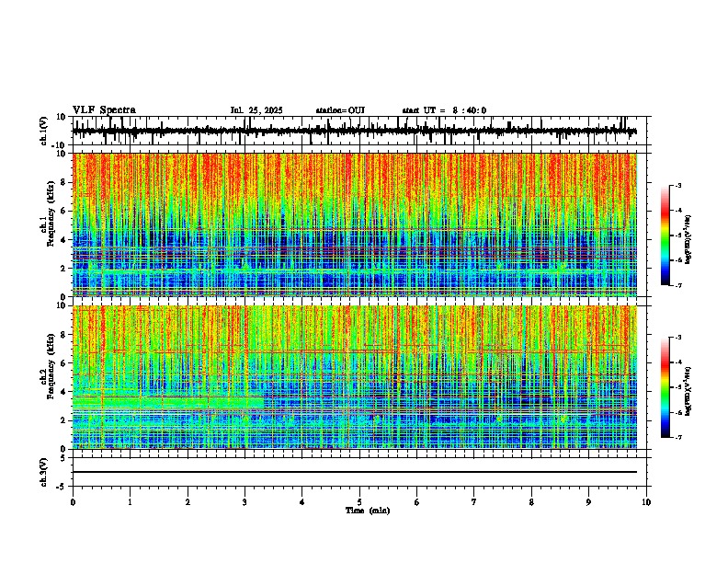Screen dimensions: 728x563
Task: Click the "-3" tick on ch.1 colorbar
Action: (677, 185)
